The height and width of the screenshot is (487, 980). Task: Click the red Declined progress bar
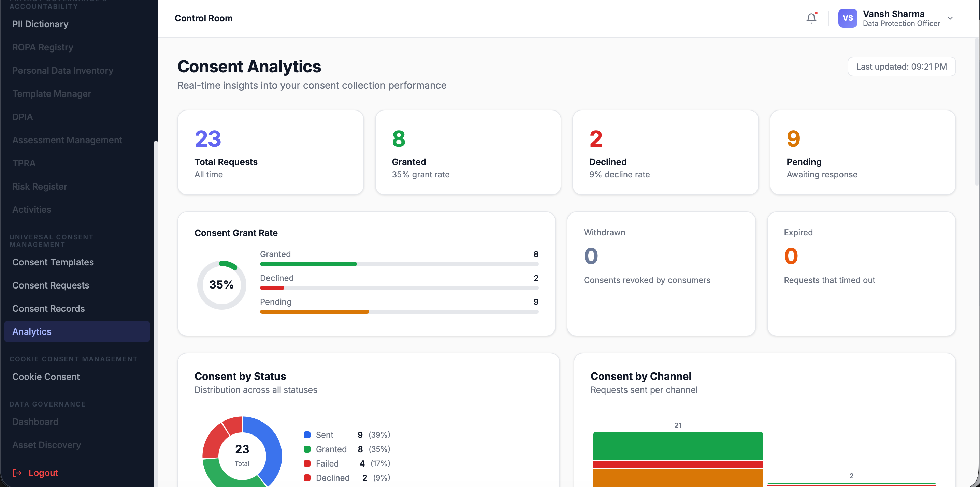[x=272, y=288]
